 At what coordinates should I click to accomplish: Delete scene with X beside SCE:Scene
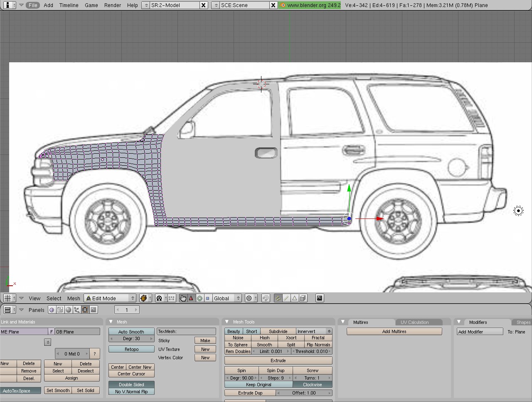[273, 5]
